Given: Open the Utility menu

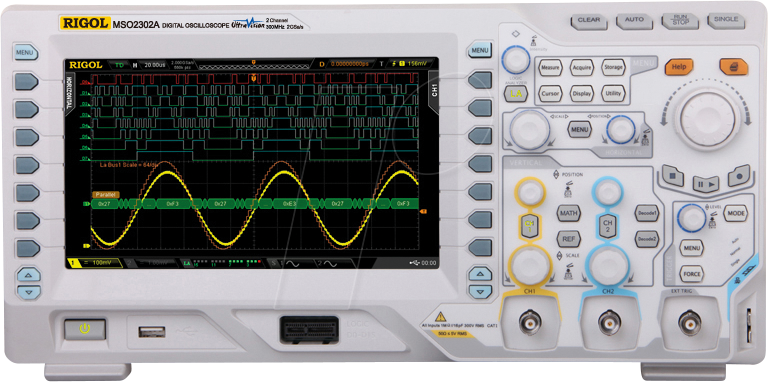Looking at the screenshot, I should coord(613,94).
